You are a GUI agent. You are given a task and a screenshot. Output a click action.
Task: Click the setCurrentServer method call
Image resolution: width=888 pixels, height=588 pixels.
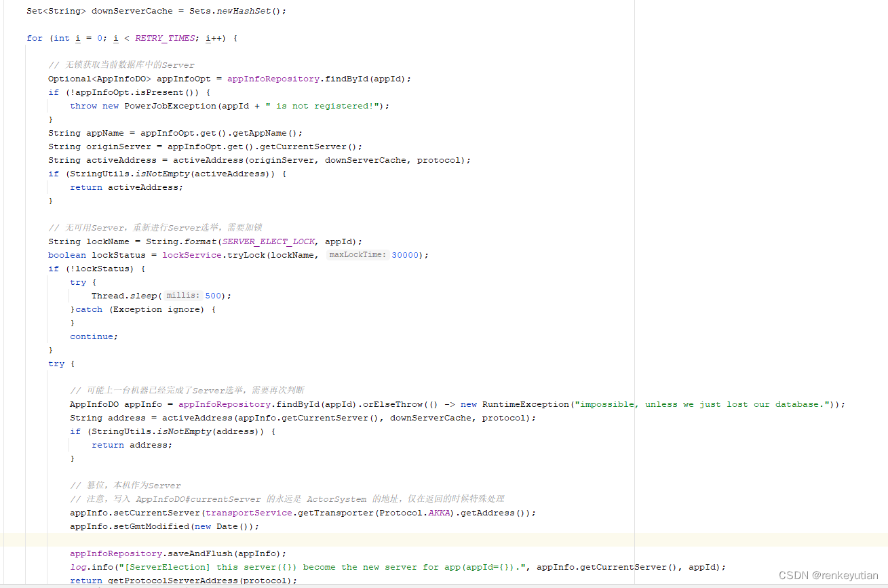click(x=157, y=513)
